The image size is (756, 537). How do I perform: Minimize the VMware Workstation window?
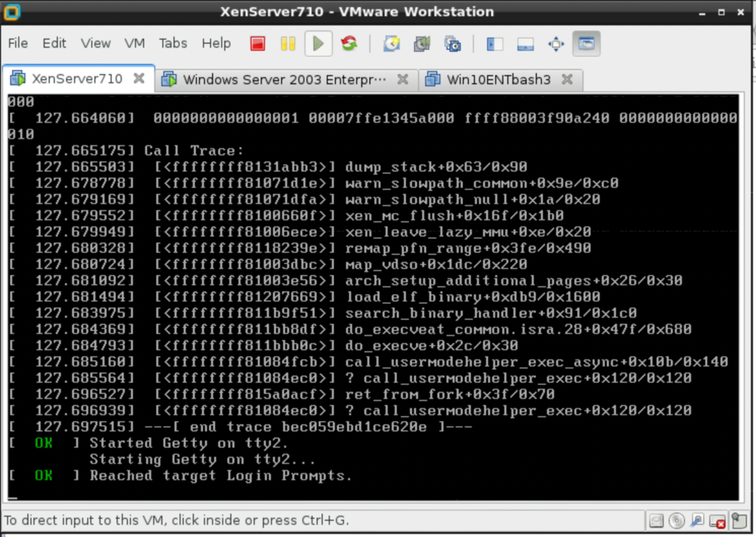pos(702,13)
